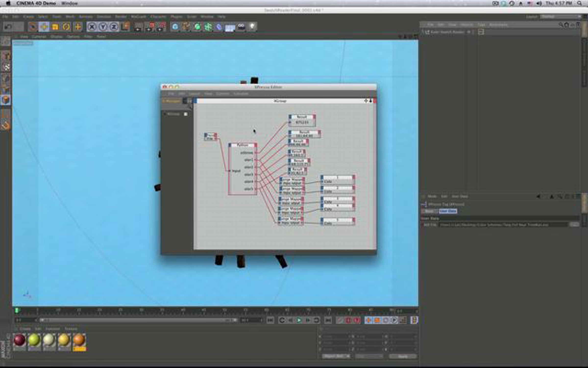Open the Layout dropdown at top right
The width and height of the screenshot is (588, 368).
[561, 17]
